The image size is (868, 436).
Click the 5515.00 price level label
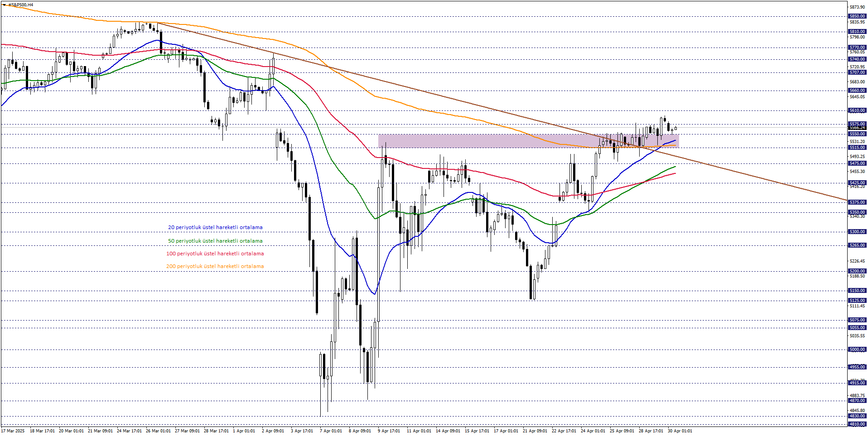pos(857,148)
